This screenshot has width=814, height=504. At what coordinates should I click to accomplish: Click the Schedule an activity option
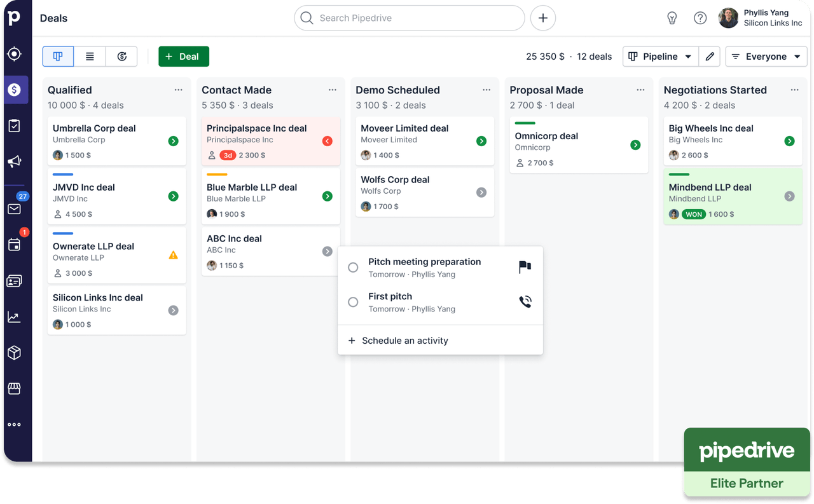tap(440, 341)
